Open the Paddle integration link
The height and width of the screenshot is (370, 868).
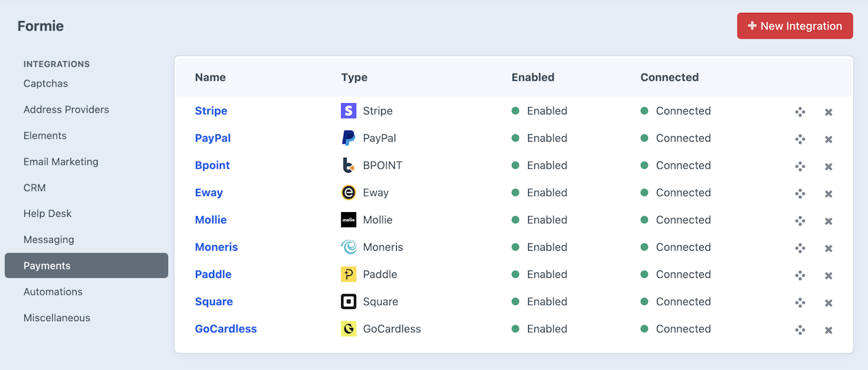(213, 274)
